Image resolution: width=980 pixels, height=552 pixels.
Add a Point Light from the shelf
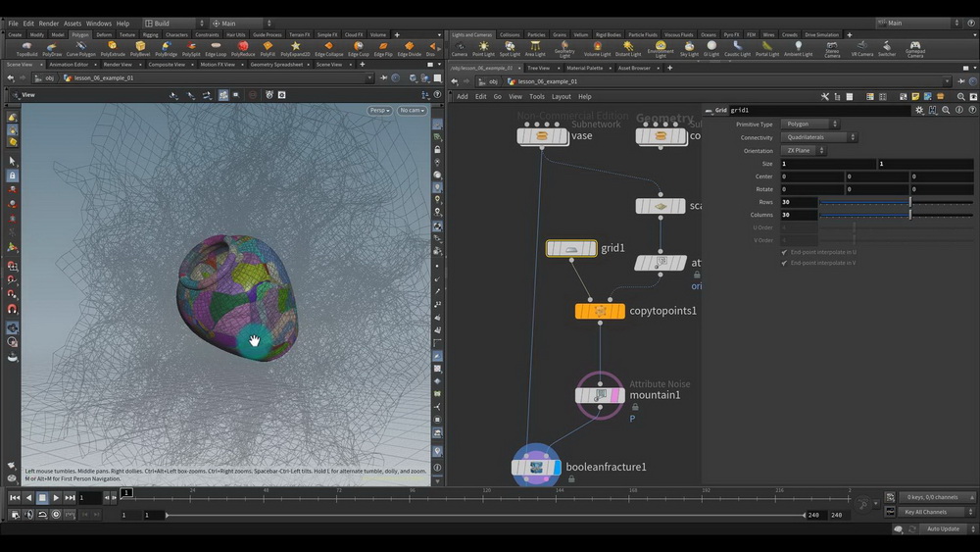click(483, 49)
